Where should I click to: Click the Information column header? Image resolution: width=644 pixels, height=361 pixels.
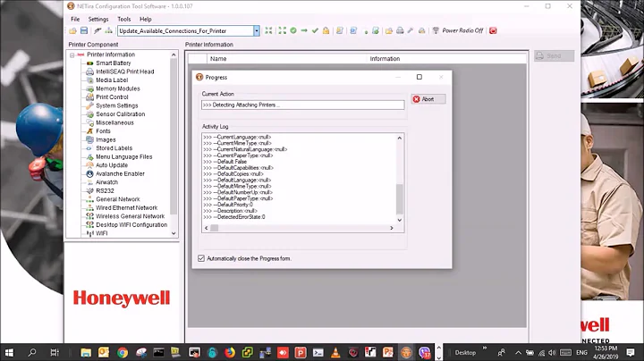[446, 59]
